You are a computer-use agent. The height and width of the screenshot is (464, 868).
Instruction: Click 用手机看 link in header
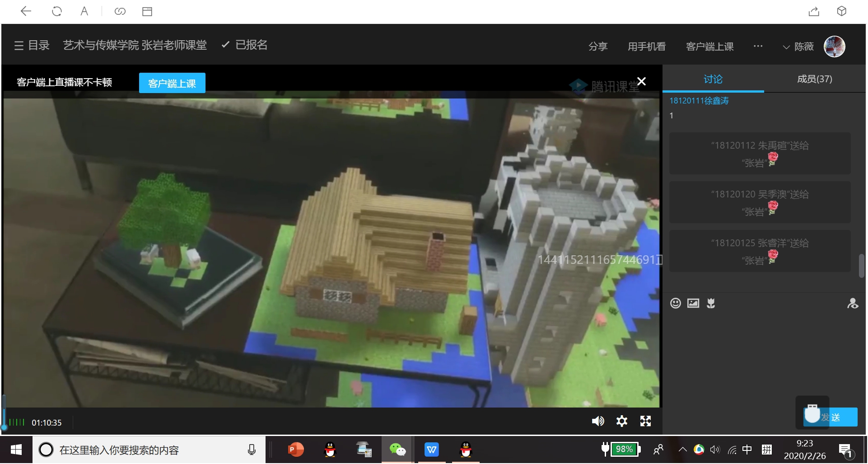(x=647, y=47)
